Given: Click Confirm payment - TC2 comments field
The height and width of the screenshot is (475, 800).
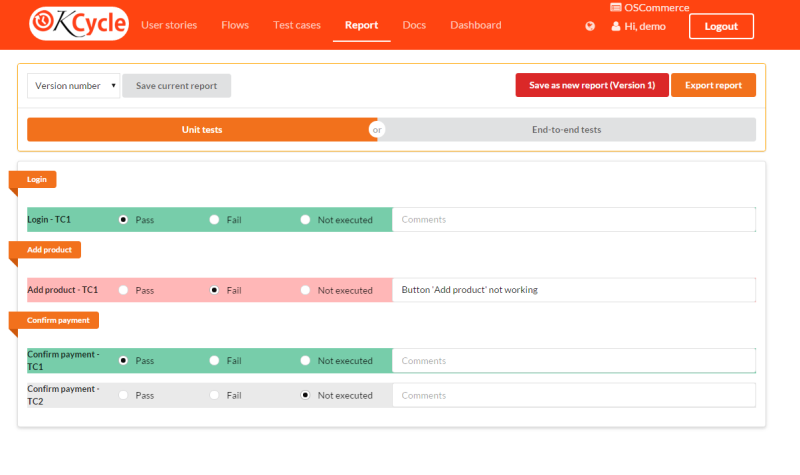Looking at the screenshot, I should point(574,395).
